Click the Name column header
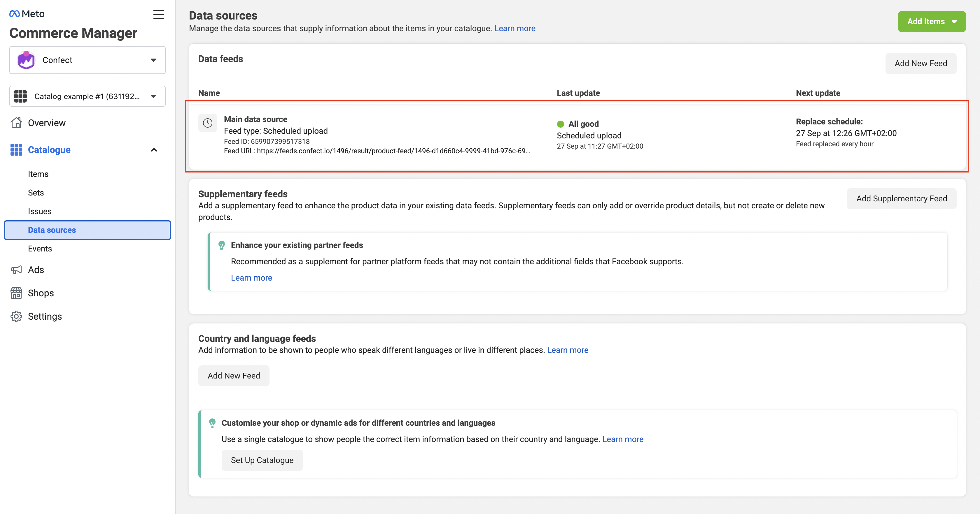The image size is (980, 514). [x=209, y=93]
